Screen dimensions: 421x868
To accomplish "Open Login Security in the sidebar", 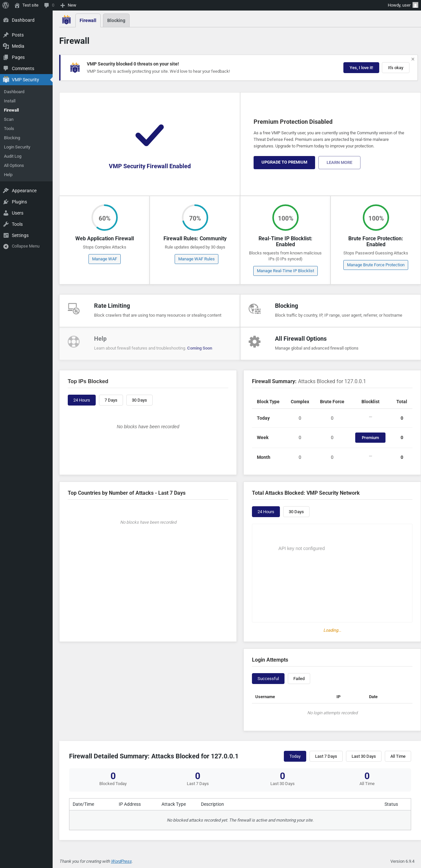I will (x=17, y=147).
